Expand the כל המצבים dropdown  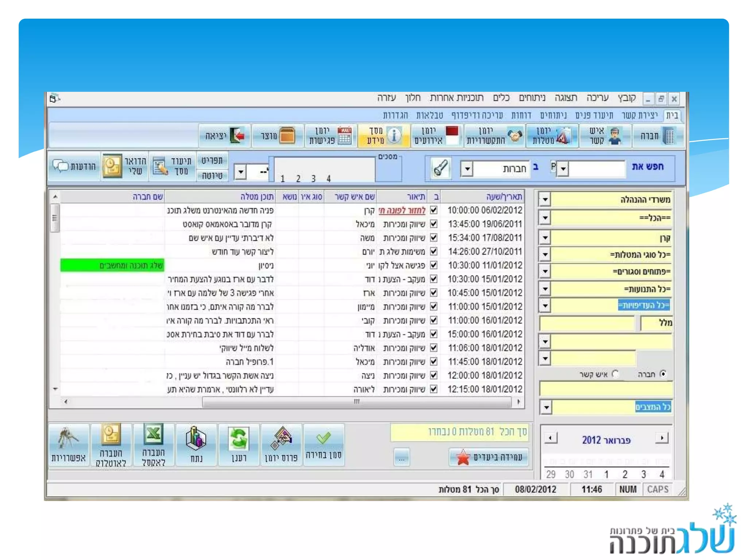pos(546,407)
